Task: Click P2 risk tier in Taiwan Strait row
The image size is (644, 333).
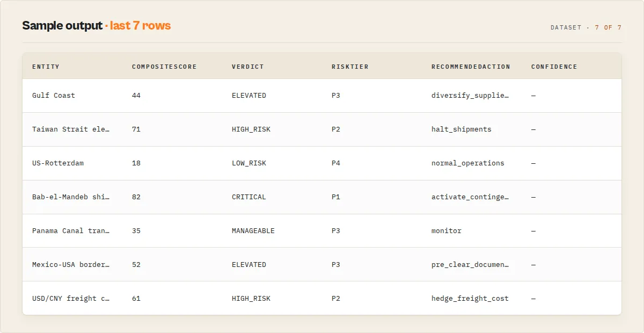Action: (x=336, y=129)
